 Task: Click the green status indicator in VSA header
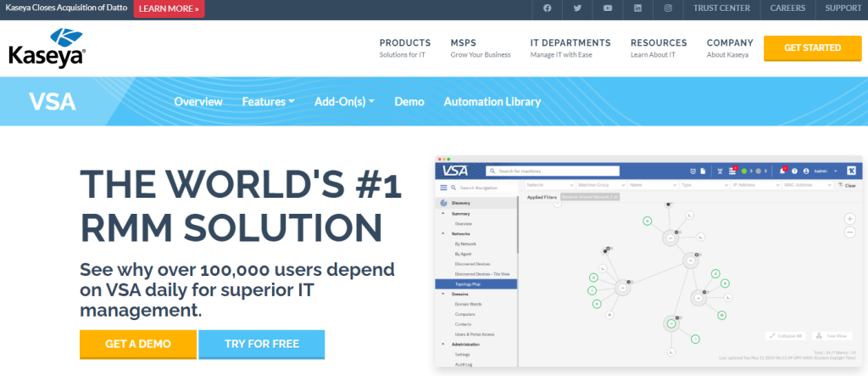coord(744,171)
